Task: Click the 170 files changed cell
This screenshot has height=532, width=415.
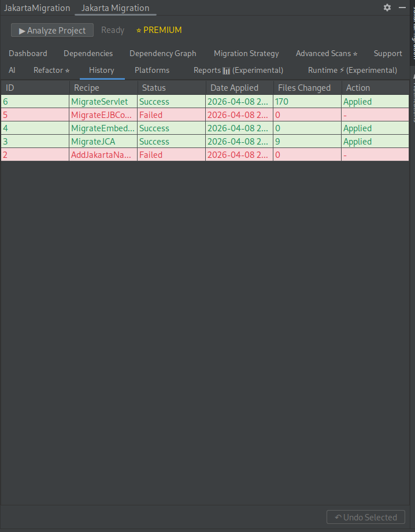Action: click(307, 102)
